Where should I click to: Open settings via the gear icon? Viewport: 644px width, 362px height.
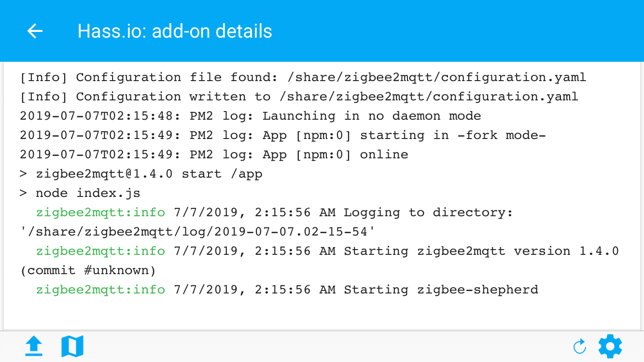click(x=610, y=346)
